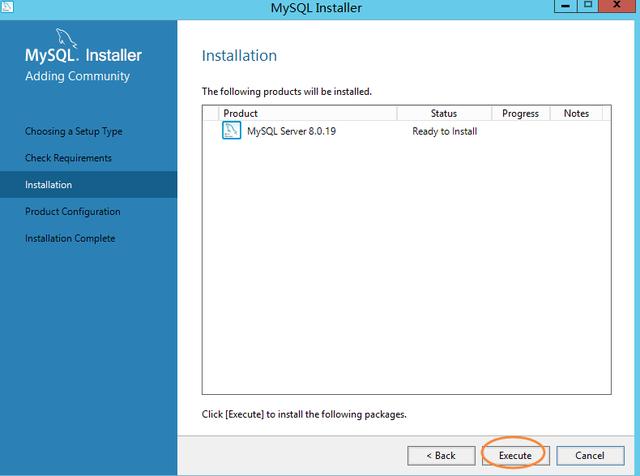Click the 'Click [Execute] to install' instruction text

pos(304,414)
